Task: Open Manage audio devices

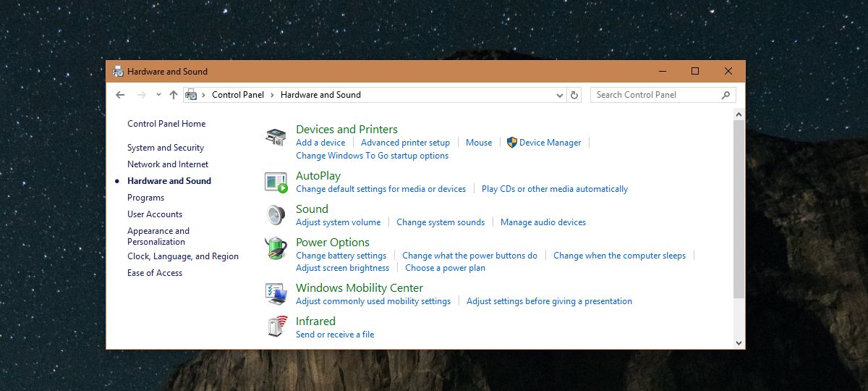Action: 543,222
